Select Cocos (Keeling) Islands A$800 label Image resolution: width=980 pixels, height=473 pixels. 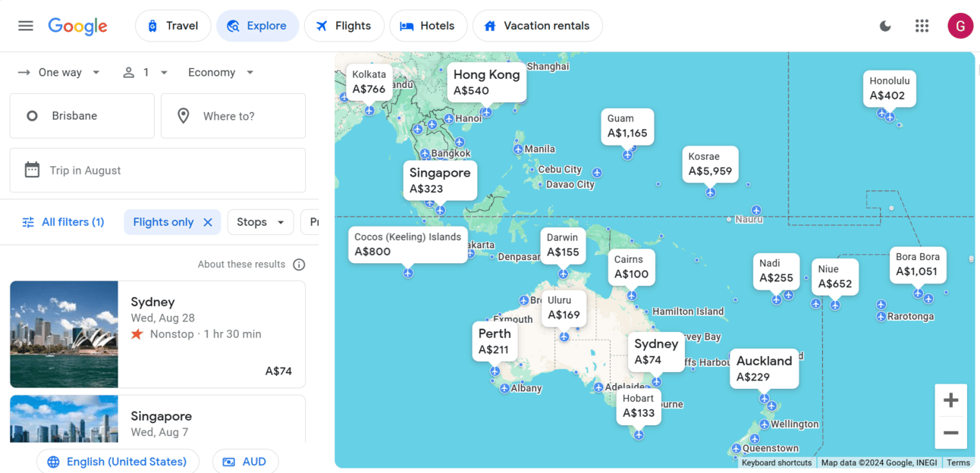click(408, 245)
